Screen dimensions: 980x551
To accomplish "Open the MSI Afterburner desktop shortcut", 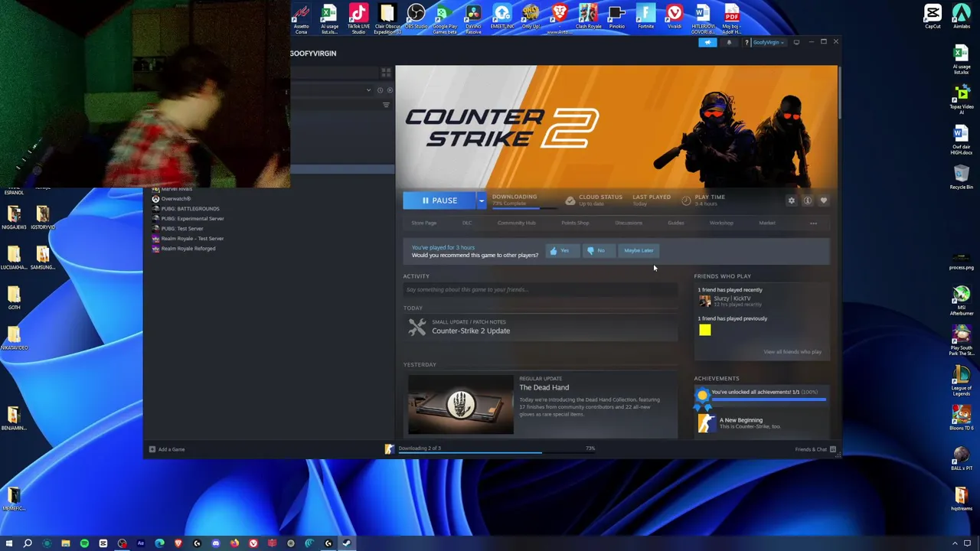I will [962, 301].
